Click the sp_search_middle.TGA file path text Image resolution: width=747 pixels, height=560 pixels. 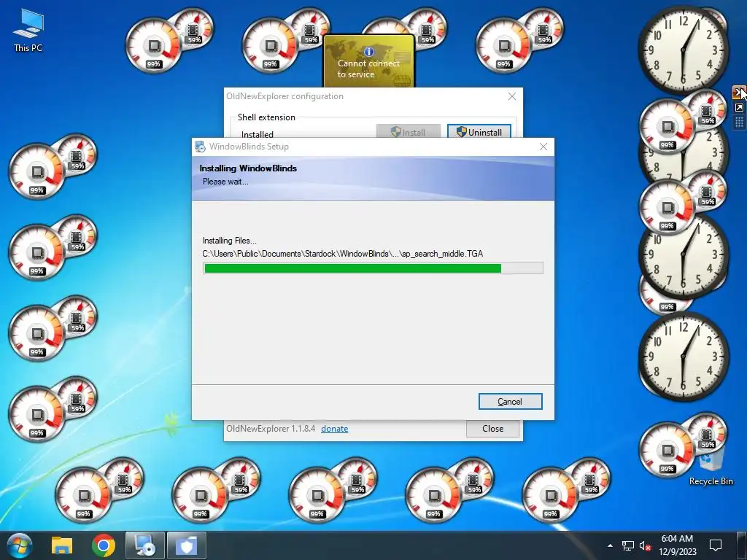click(x=343, y=254)
